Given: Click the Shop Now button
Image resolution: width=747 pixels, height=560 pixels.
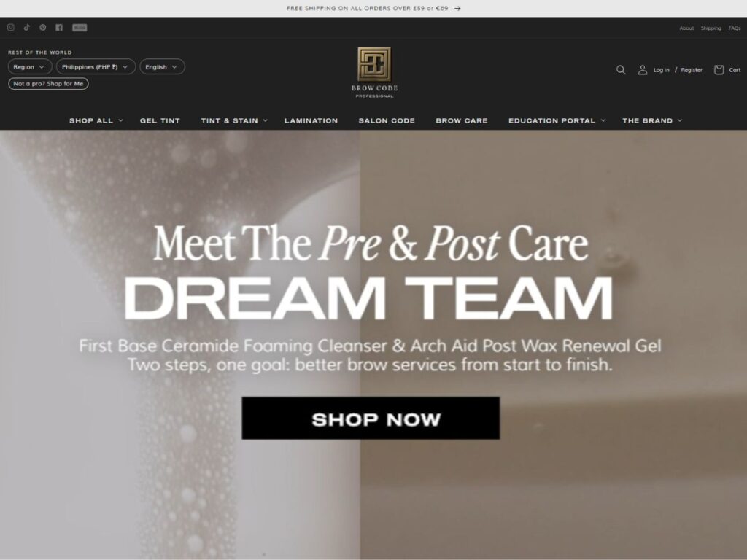Looking at the screenshot, I should coord(371,418).
